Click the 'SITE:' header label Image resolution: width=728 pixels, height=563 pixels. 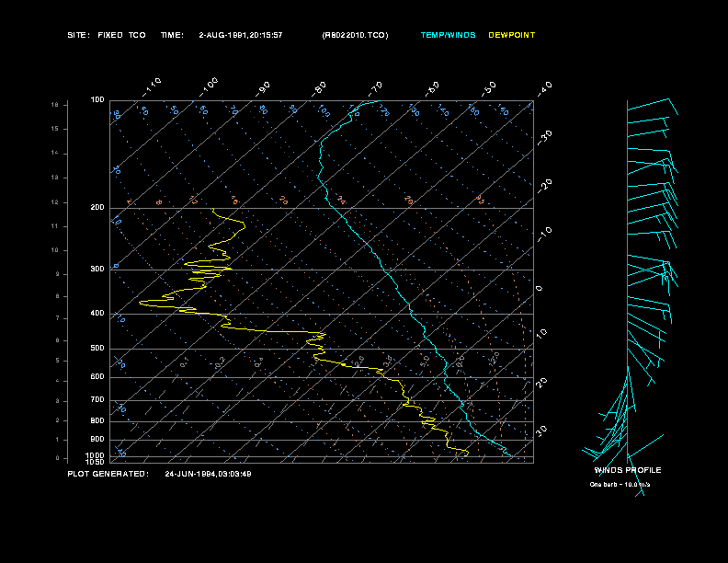tap(78, 35)
